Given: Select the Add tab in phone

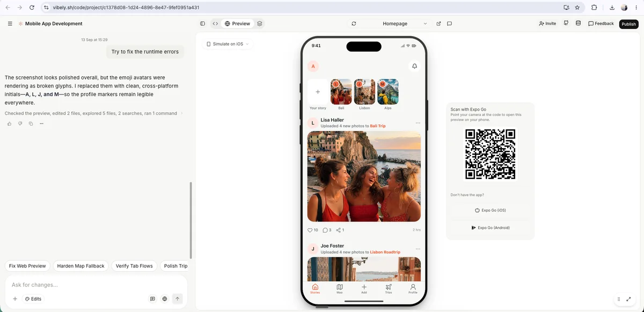Looking at the screenshot, I should 364,288.
